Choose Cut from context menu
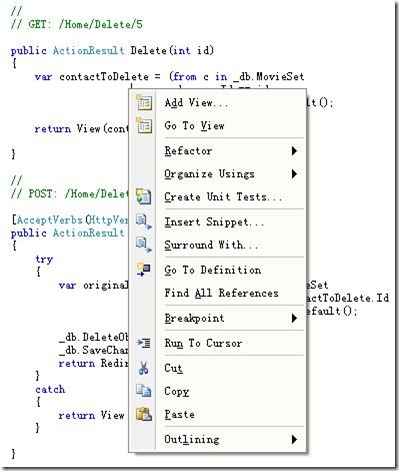 (x=218, y=368)
